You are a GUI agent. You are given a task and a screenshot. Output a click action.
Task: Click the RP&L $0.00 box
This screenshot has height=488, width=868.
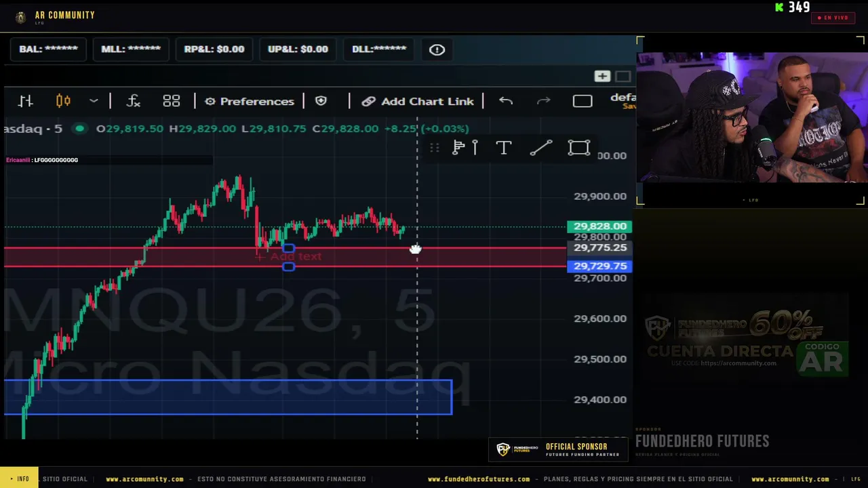(214, 49)
